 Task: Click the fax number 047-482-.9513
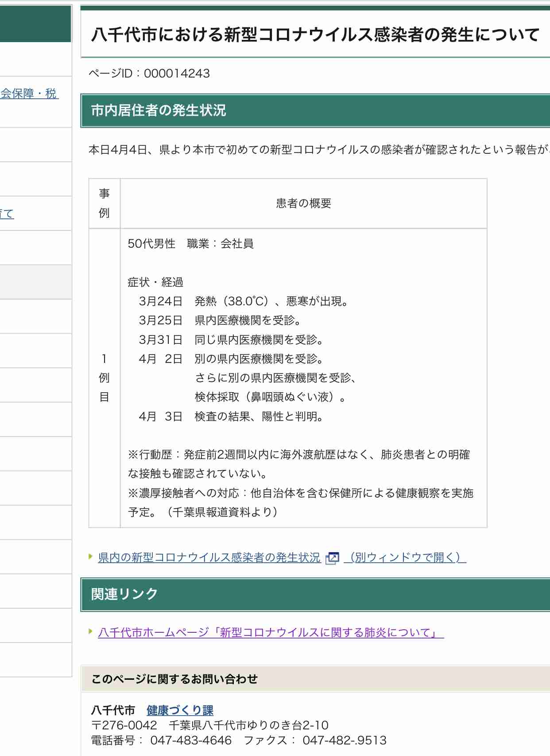tap(345, 740)
